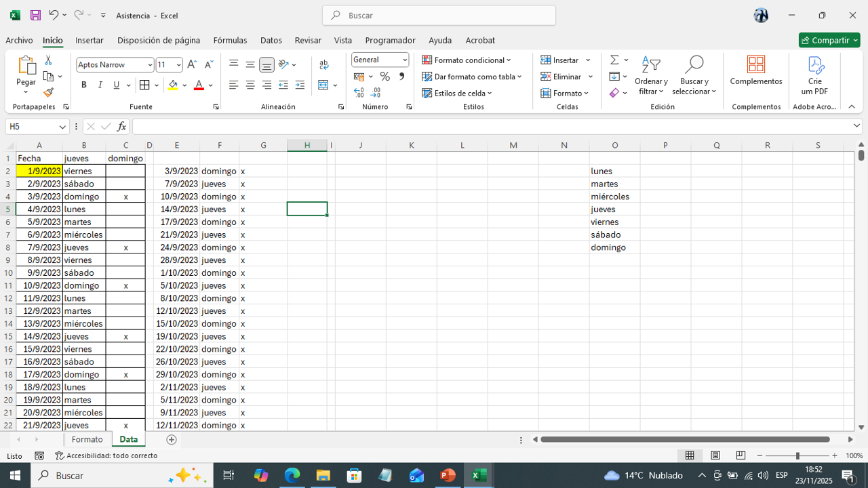Expand Formato condicional menu

pyautogui.click(x=467, y=60)
